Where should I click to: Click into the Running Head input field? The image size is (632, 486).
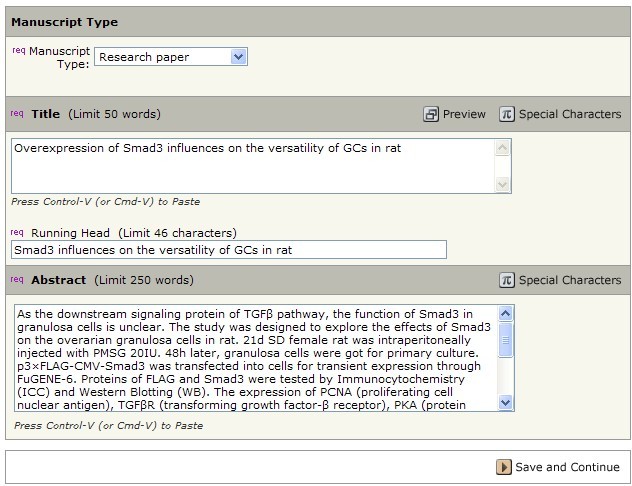pyautogui.click(x=228, y=250)
